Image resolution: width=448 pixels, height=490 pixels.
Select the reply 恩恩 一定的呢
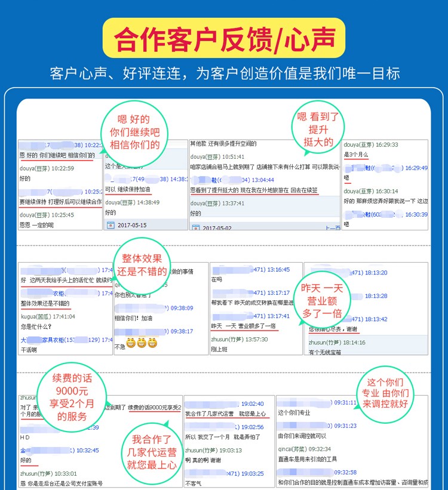(x=36, y=225)
